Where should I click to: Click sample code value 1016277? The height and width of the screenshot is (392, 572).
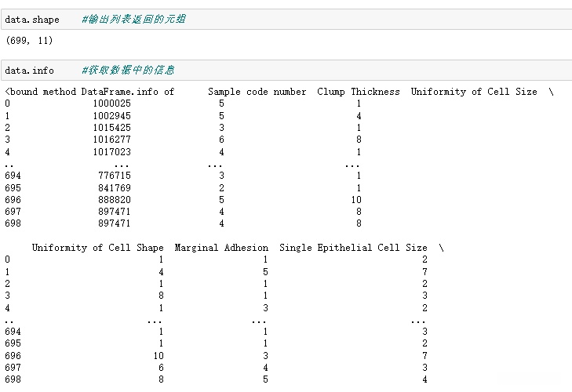111,140
